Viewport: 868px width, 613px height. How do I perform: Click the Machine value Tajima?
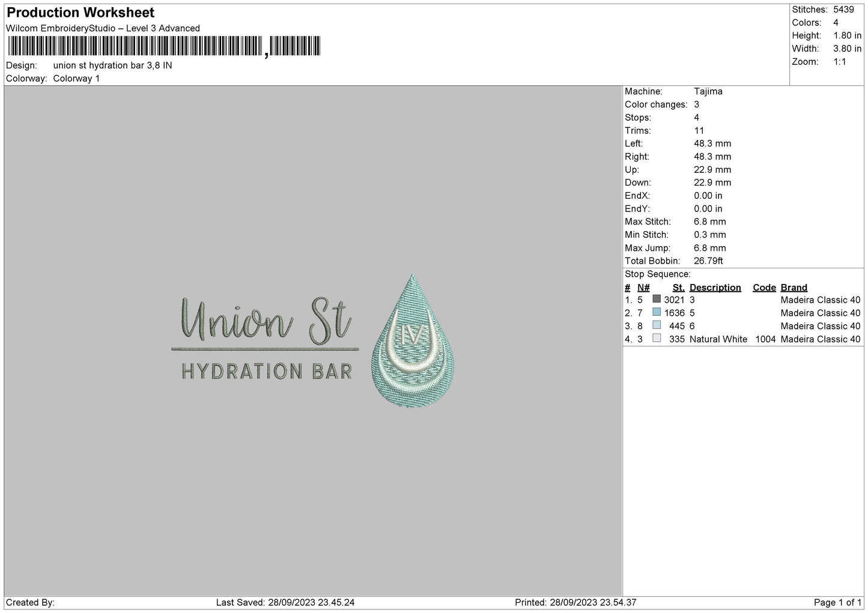(x=708, y=91)
